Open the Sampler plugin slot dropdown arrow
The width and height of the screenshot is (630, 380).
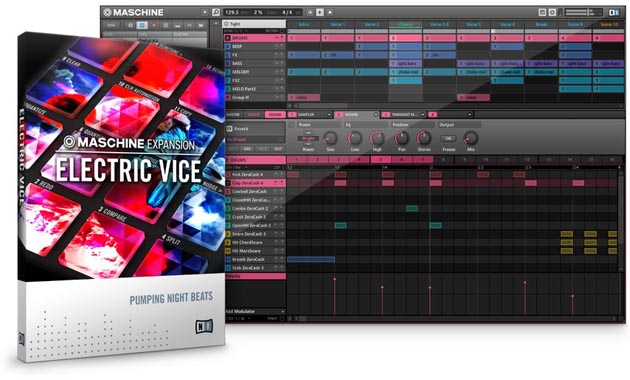pyautogui.click(x=329, y=115)
